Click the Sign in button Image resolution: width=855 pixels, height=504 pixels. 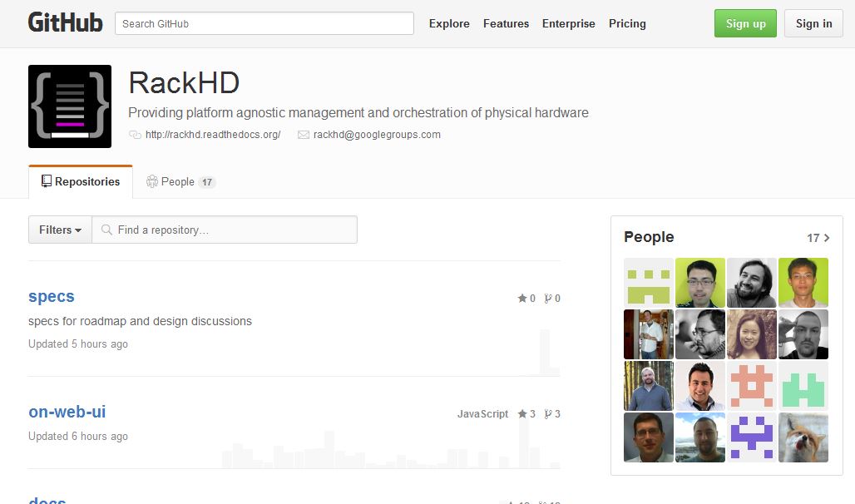[x=813, y=23]
